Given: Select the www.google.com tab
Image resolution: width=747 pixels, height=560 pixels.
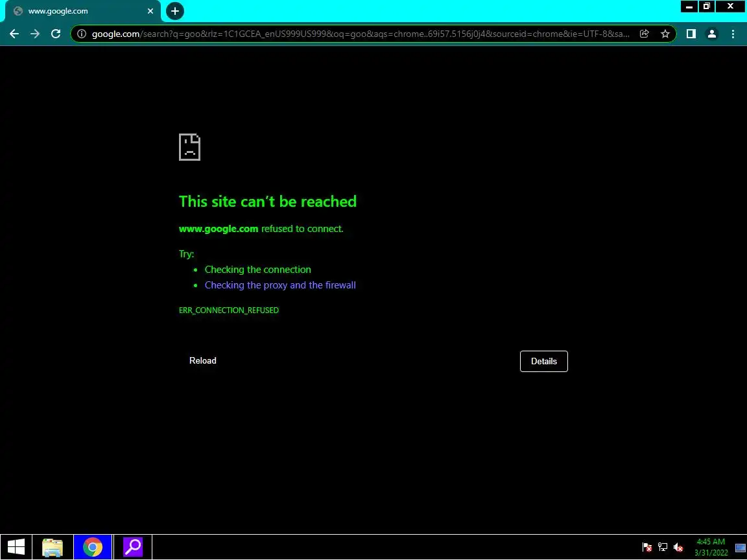Looking at the screenshot, I should (x=83, y=11).
